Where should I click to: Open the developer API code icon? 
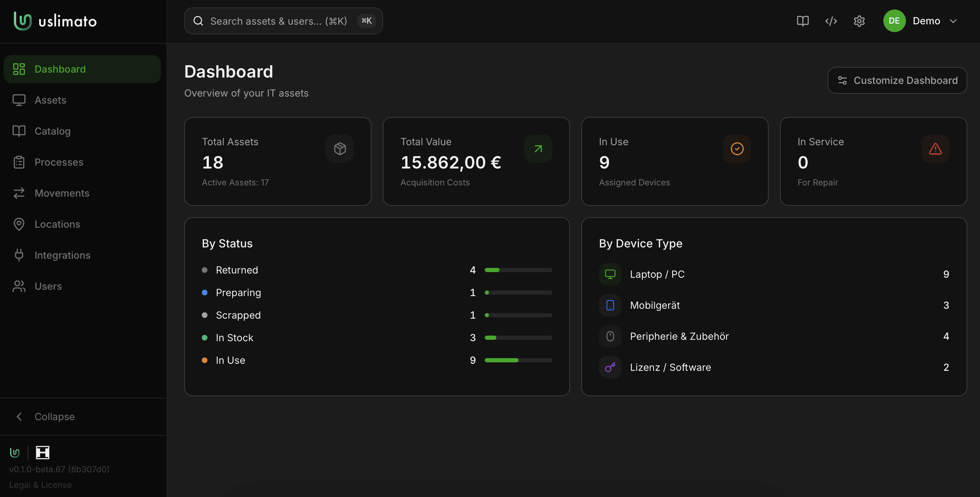(831, 21)
